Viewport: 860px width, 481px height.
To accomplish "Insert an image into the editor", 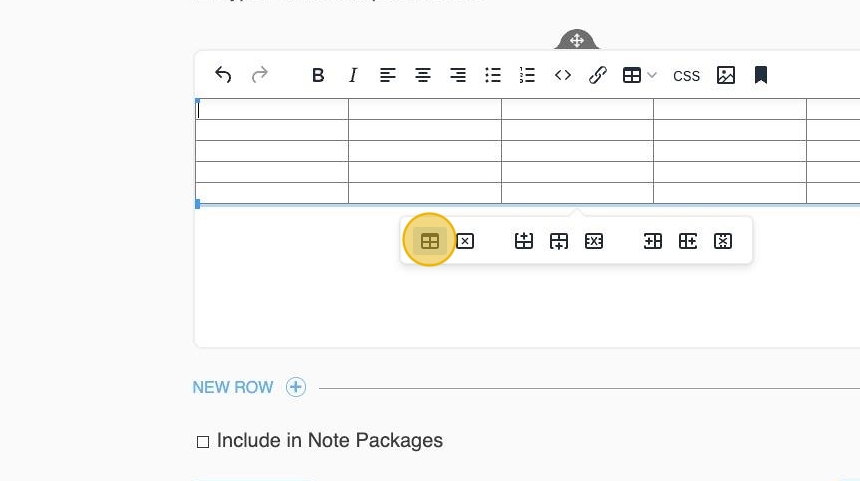I will coord(726,75).
